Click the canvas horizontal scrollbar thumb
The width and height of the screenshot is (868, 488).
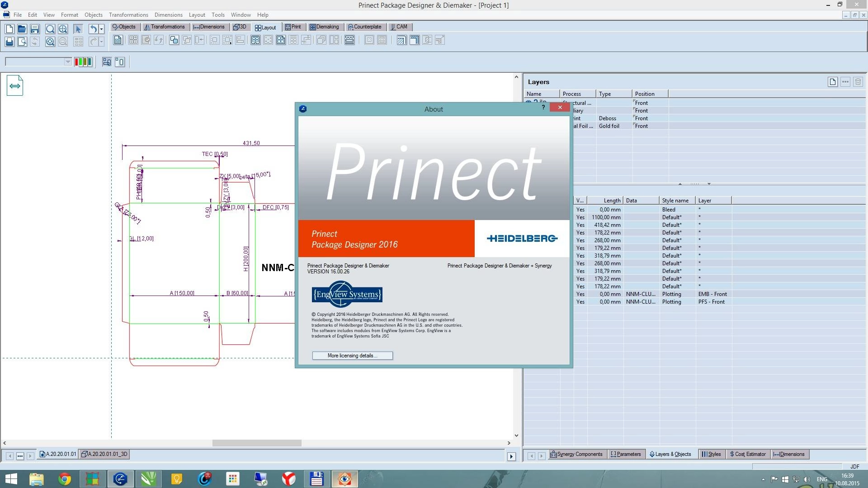click(257, 443)
